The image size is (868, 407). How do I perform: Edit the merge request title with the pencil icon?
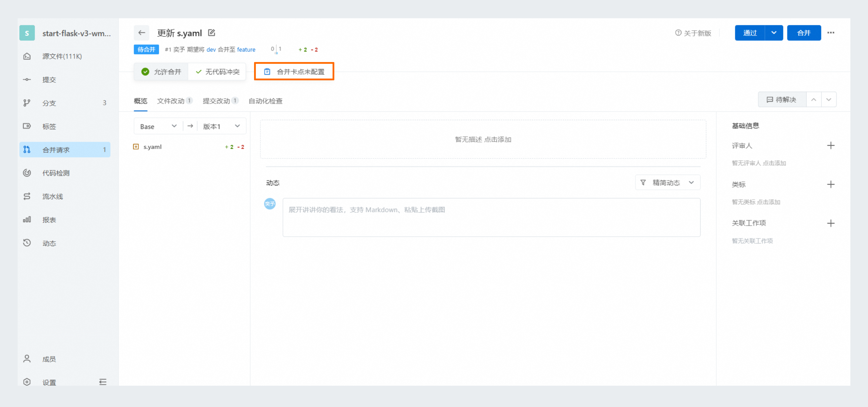[212, 33]
